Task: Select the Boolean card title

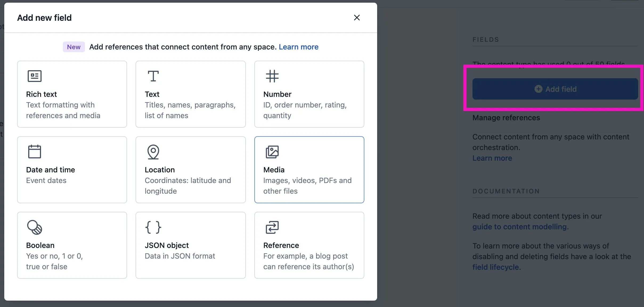Action: [x=40, y=245]
